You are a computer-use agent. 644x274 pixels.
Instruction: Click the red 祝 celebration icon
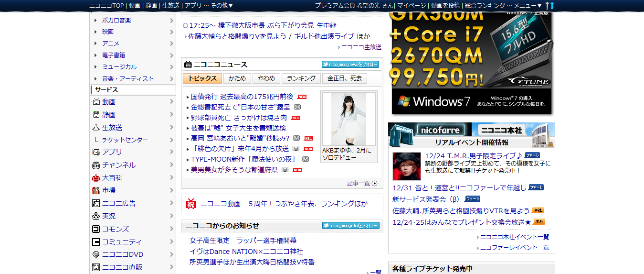191,204
